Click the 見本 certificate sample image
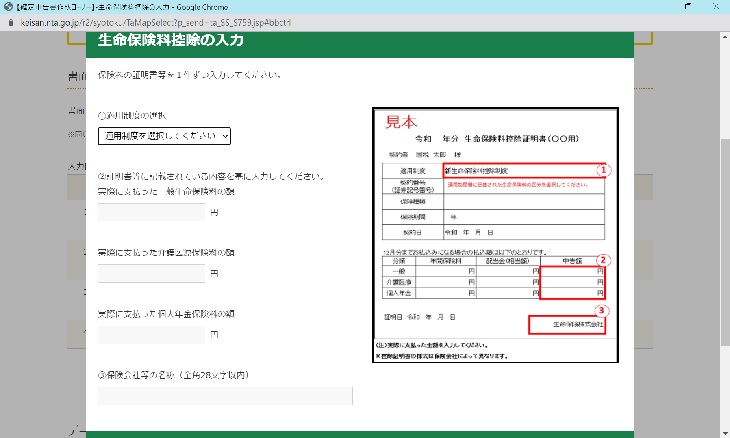Image resolution: width=730 pixels, height=438 pixels. 495,235
